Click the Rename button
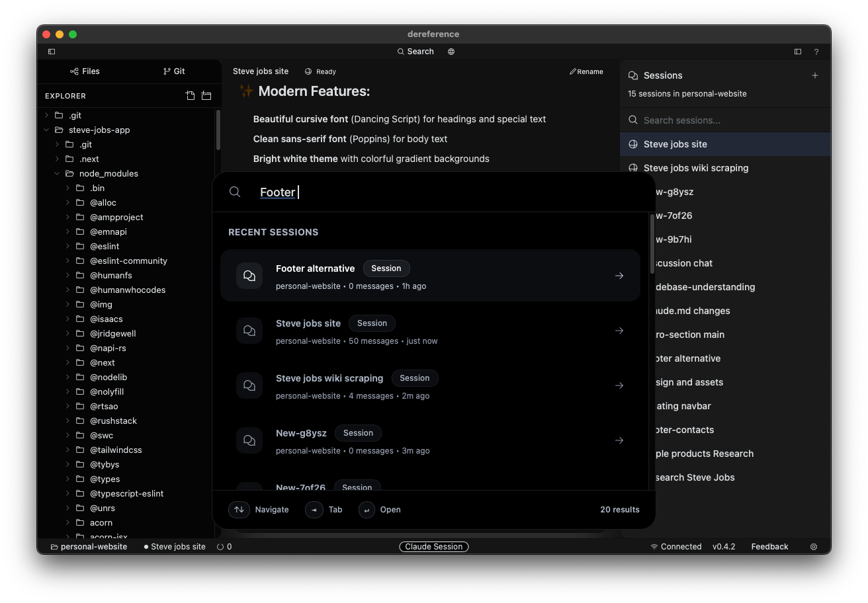The height and width of the screenshot is (603, 868). (586, 71)
